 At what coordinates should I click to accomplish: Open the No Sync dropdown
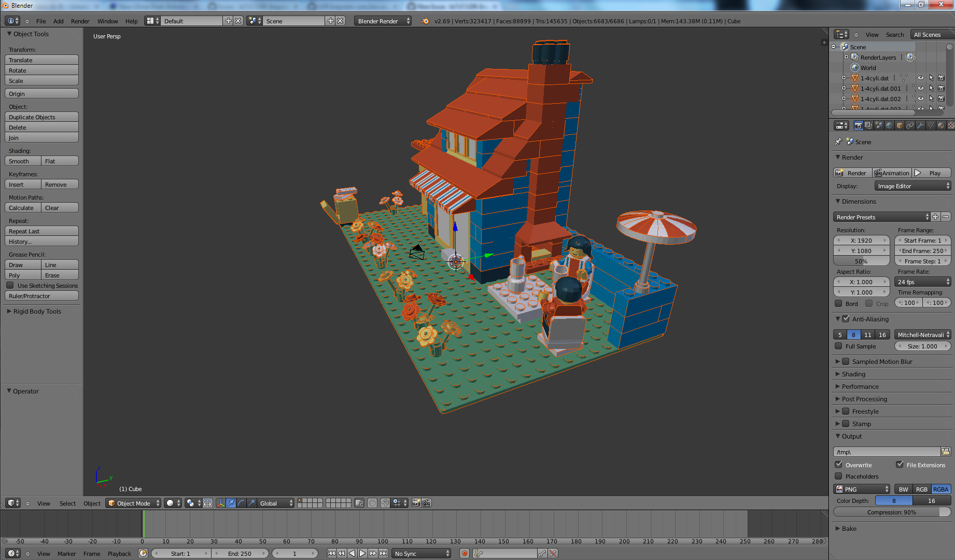421,554
